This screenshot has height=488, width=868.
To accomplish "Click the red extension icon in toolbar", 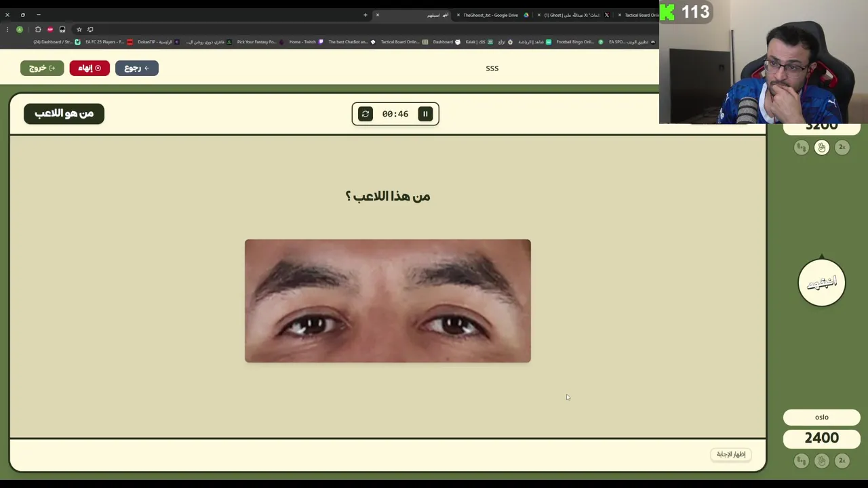I will point(50,30).
